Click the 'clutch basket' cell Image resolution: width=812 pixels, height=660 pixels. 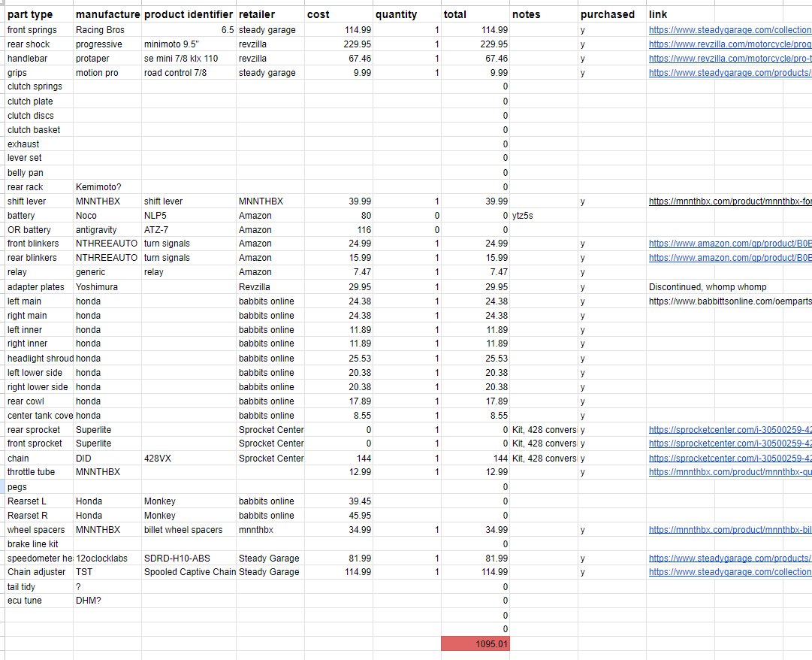[39, 130]
